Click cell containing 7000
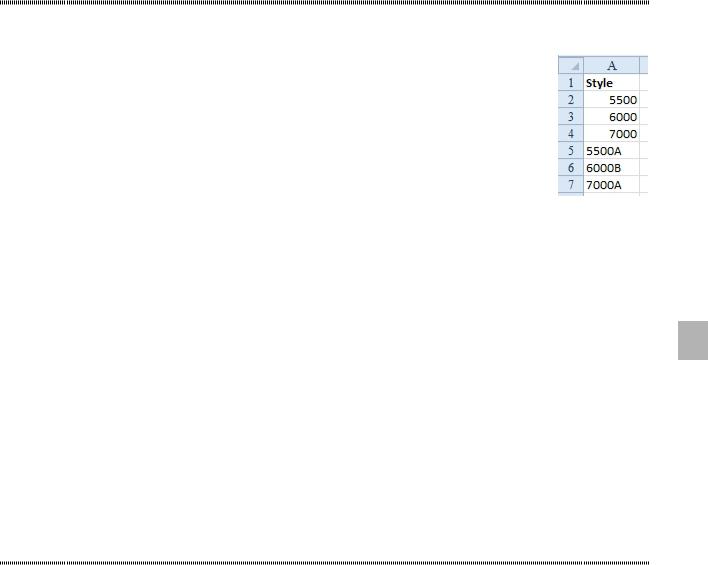This screenshot has width=708, height=565. (x=612, y=134)
